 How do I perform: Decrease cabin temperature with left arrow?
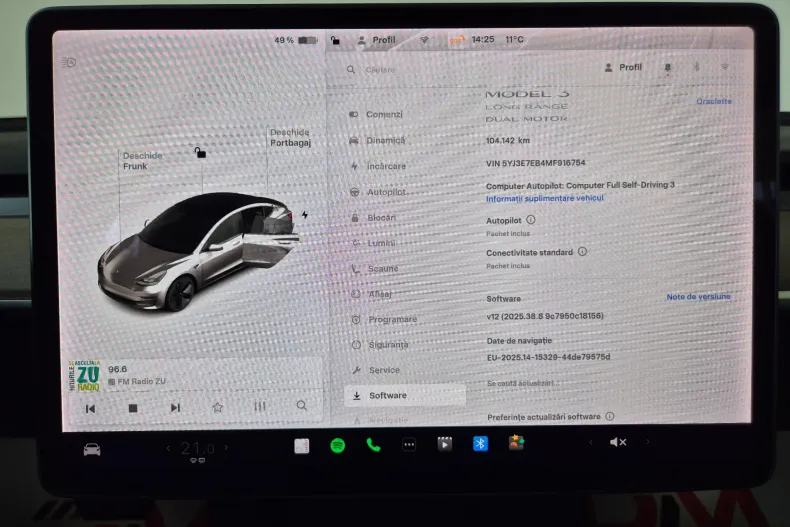(x=168, y=448)
